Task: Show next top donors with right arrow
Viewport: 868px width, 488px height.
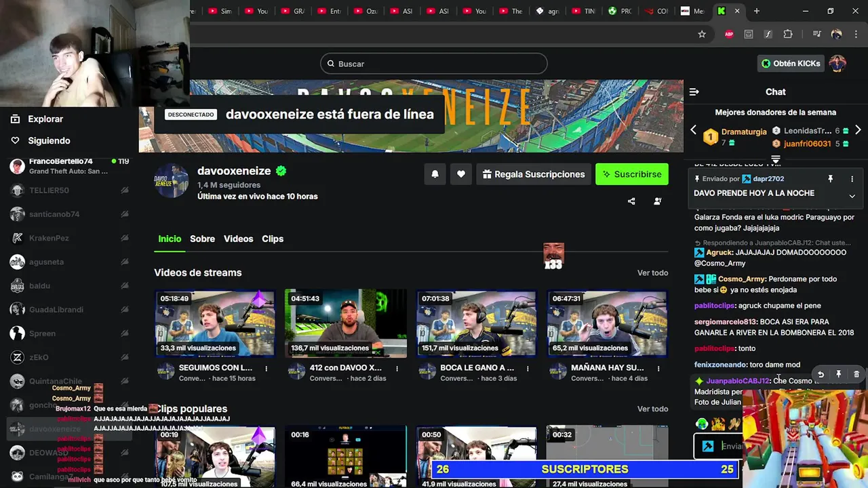Action: pos(858,130)
